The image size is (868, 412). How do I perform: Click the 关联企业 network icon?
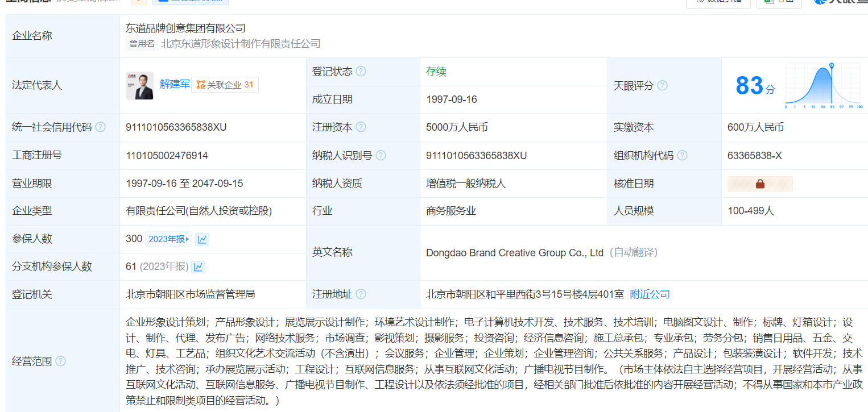pos(200,85)
